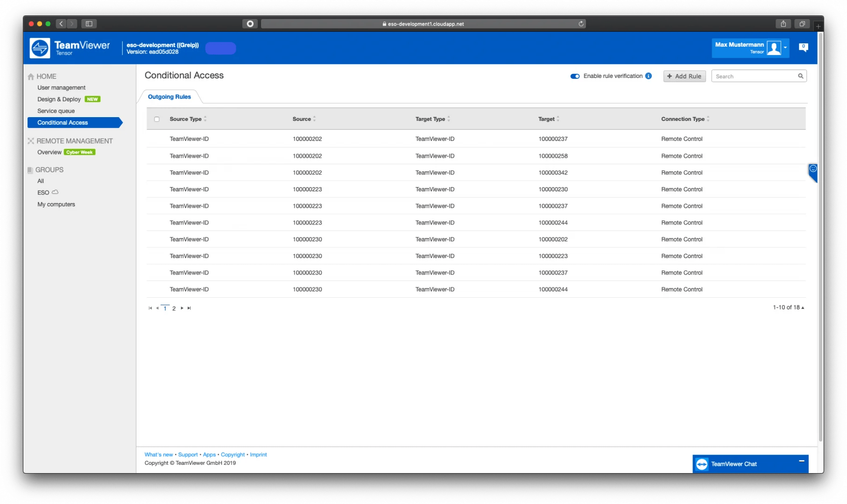The image size is (847, 504).
Task: Switch to the Outgoing Rules tab
Action: 169,97
